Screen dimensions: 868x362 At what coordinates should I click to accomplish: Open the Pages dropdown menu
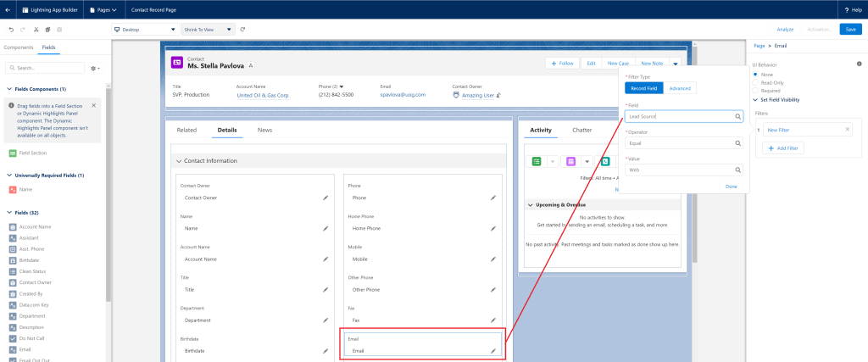[x=103, y=10]
